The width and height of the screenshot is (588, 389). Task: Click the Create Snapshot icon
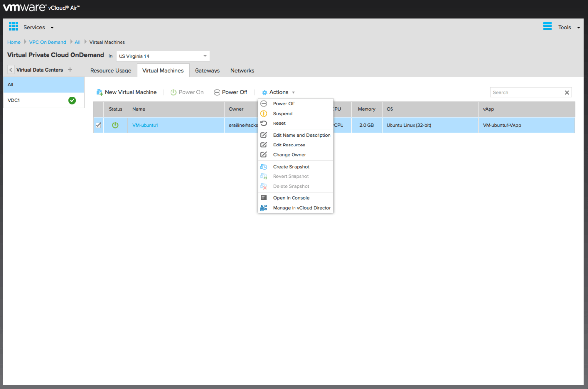(x=264, y=167)
